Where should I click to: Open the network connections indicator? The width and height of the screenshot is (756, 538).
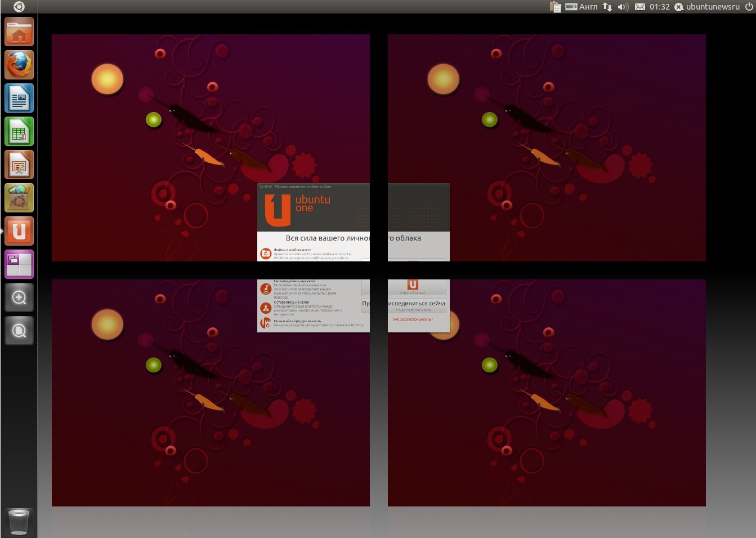(x=607, y=7)
